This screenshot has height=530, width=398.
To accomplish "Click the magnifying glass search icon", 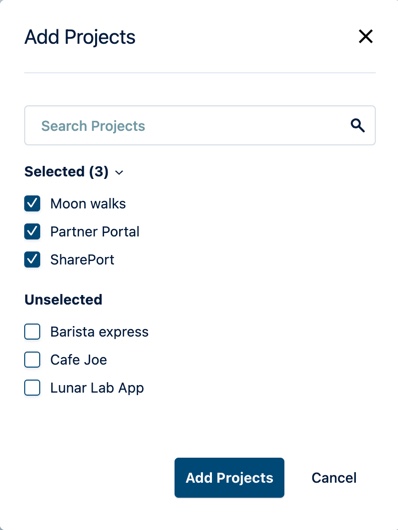I will pos(357,125).
